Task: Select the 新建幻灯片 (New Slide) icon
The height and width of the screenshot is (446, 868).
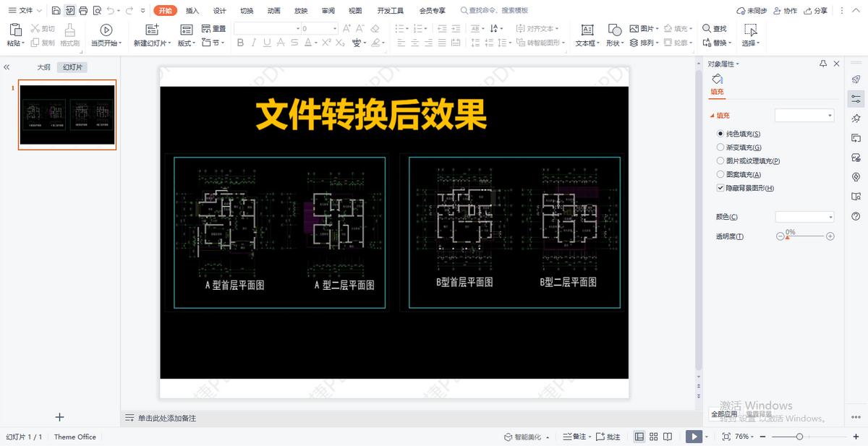Action: tap(152, 30)
